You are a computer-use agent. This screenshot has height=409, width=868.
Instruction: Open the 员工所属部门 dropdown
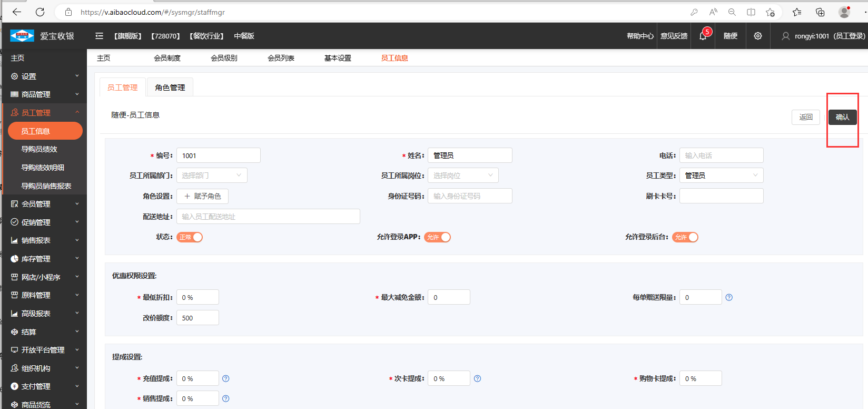[212, 176]
